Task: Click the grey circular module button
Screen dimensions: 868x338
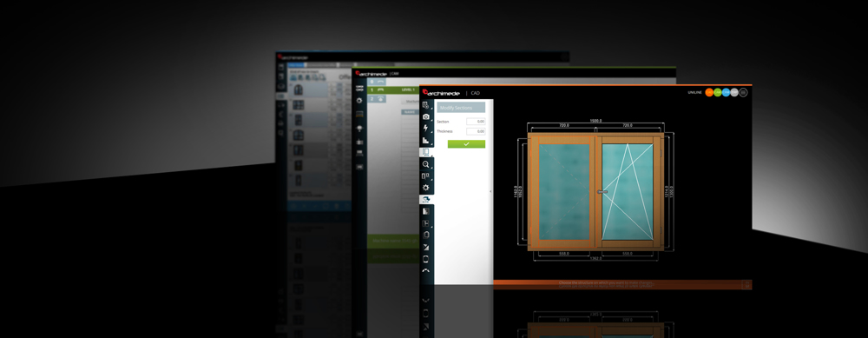Action: pos(734,92)
